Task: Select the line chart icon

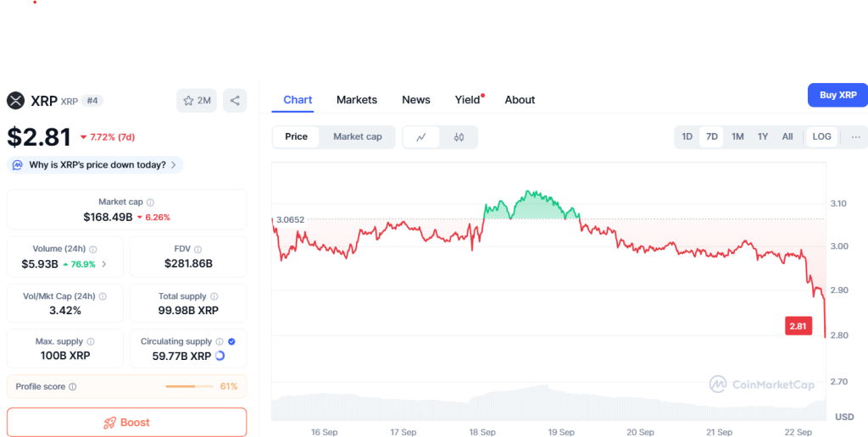Action: point(421,137)
